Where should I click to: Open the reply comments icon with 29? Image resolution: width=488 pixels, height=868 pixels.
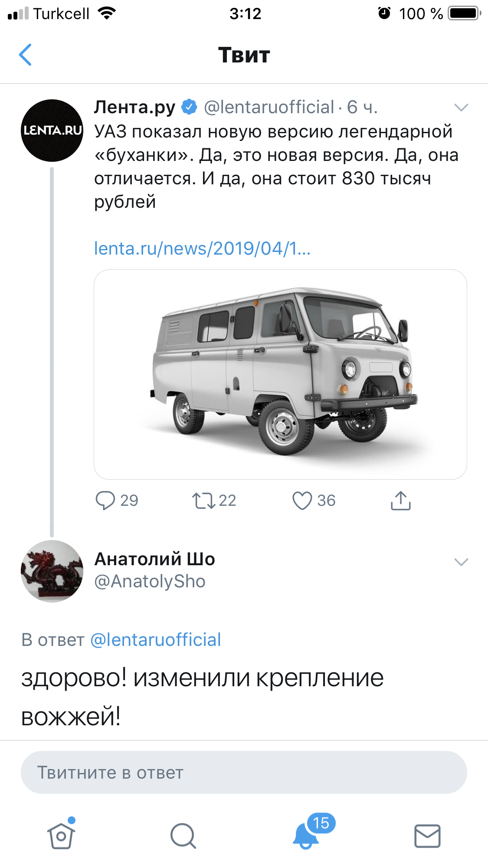(x=105, y=501)
